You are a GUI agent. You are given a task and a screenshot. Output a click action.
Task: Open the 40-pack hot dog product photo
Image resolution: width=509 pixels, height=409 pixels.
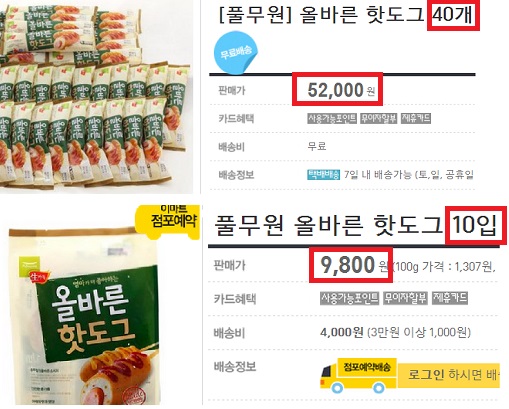(96, 97)
